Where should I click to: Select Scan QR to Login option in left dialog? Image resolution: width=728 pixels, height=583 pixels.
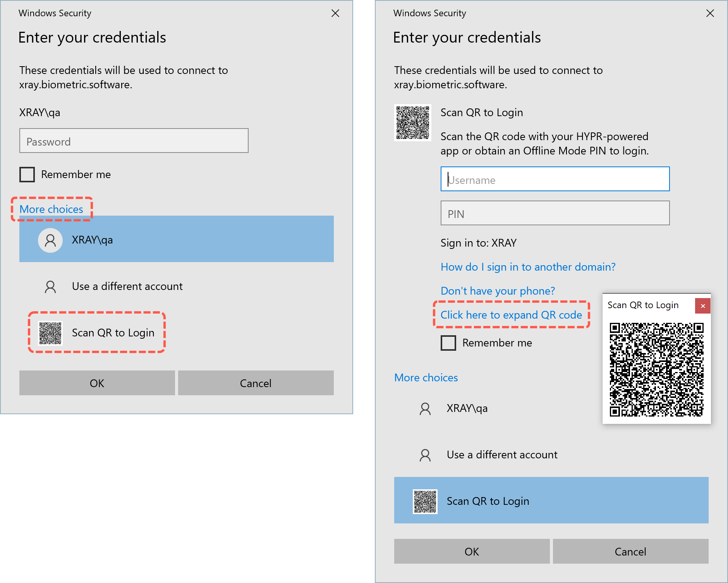point(177,333)
